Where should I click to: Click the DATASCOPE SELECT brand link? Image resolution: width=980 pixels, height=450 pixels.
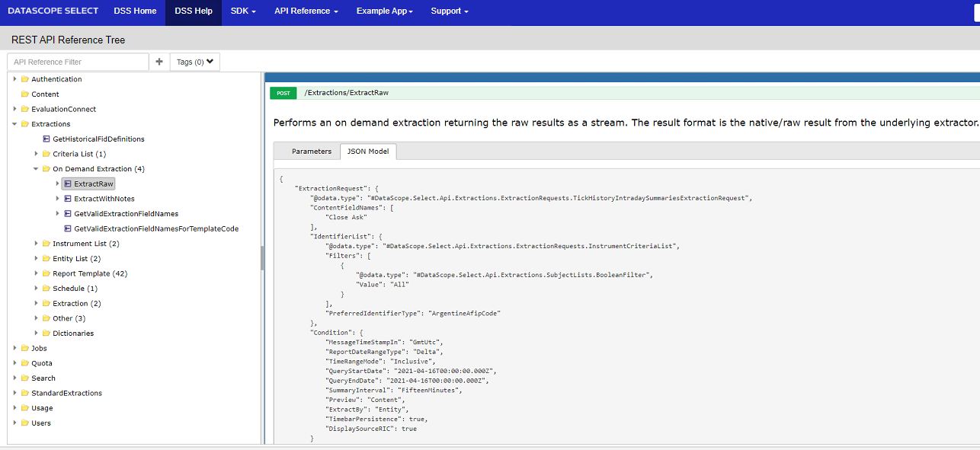(x=53, y=11)
